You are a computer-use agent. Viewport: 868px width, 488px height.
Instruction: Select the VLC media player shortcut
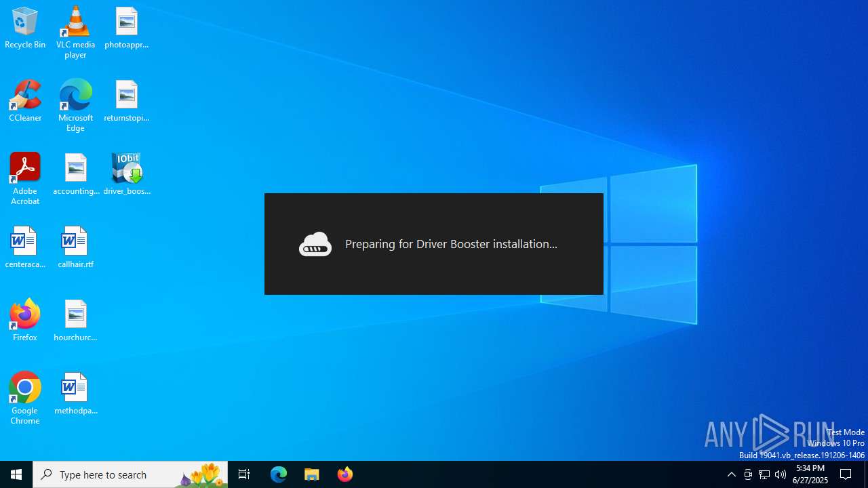pyautogui.click(x=75, y=33)
